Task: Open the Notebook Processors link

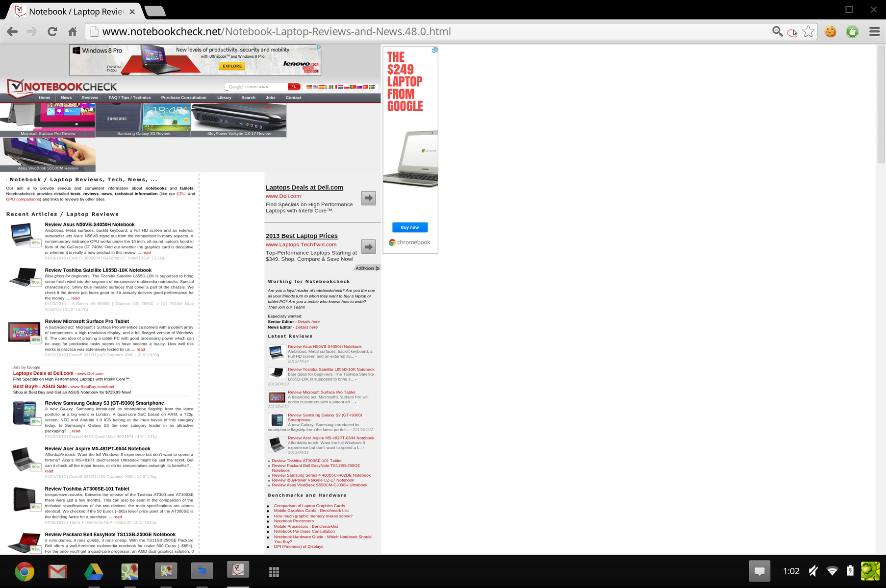Action: [x=294, y=521]
